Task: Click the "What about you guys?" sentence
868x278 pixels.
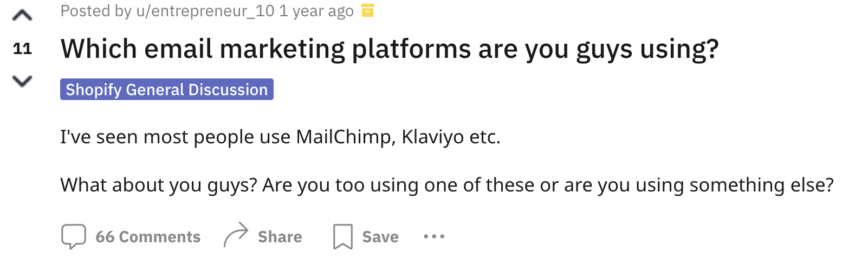Action: (x=158, y=185)
